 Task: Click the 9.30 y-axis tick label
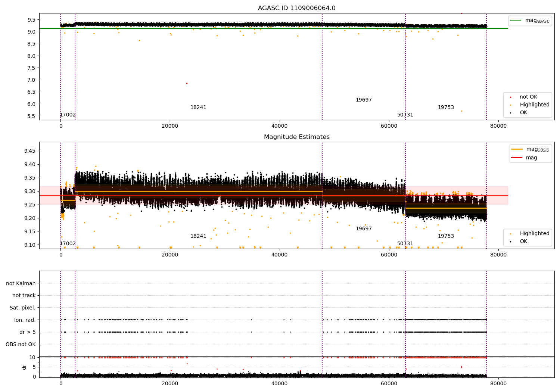coord(30,191)
